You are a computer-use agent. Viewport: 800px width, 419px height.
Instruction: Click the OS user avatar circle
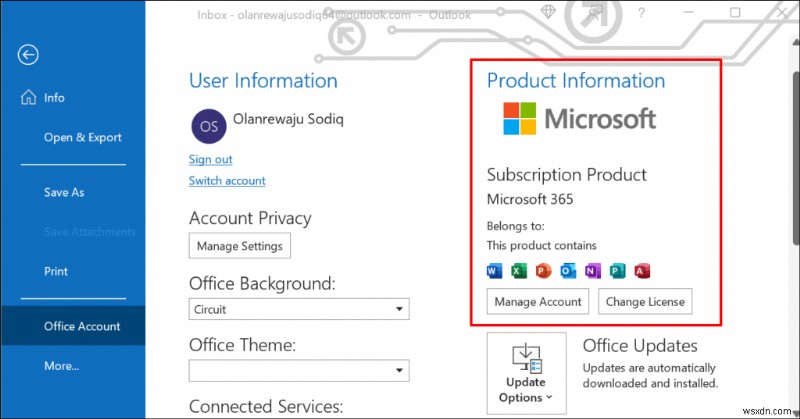(209, 126)
